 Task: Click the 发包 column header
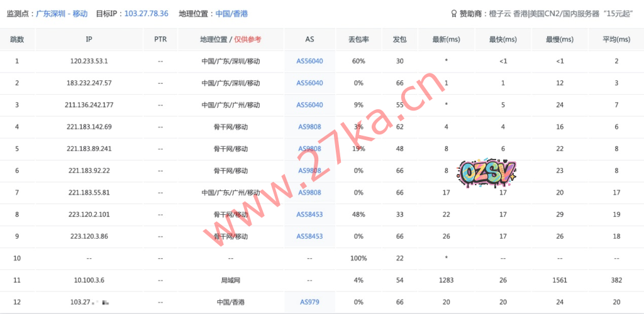click(x=399, y=39)
